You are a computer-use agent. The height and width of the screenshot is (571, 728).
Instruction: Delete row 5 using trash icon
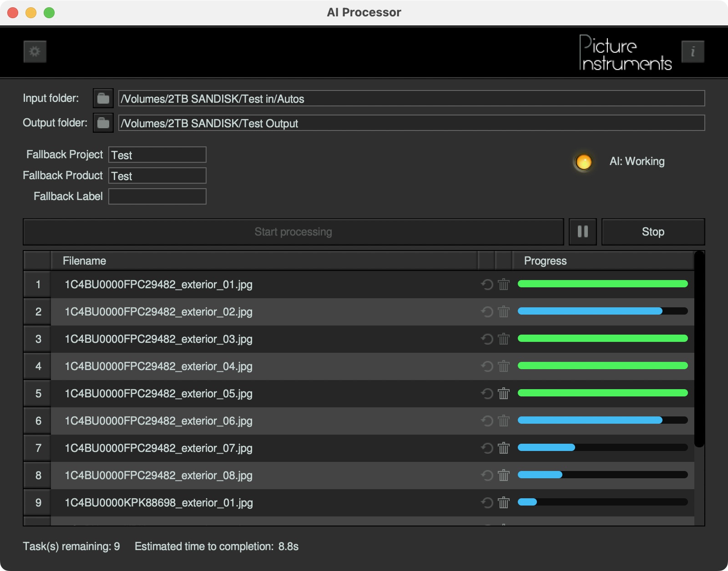point(503,394)
